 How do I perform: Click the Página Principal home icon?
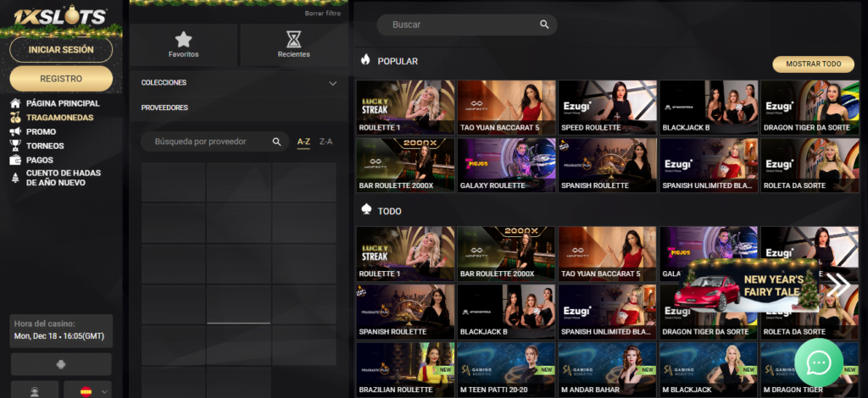click(x=15, y=103)
